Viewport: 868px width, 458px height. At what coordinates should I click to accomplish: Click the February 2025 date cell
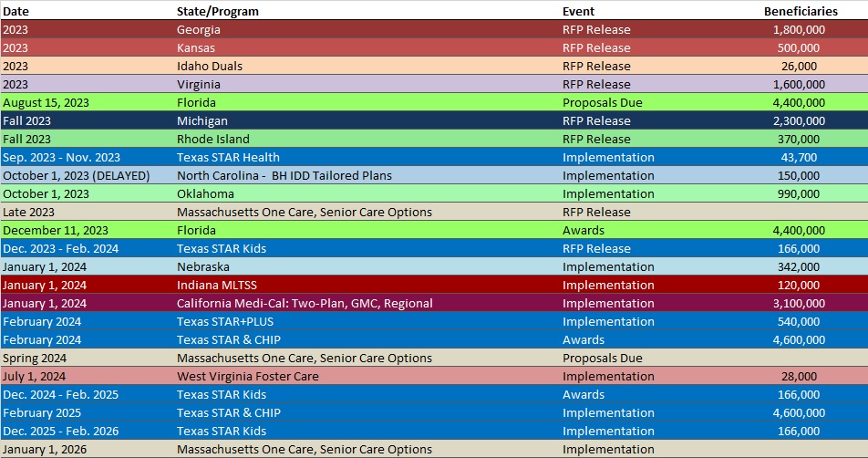[x=42, y=413]
